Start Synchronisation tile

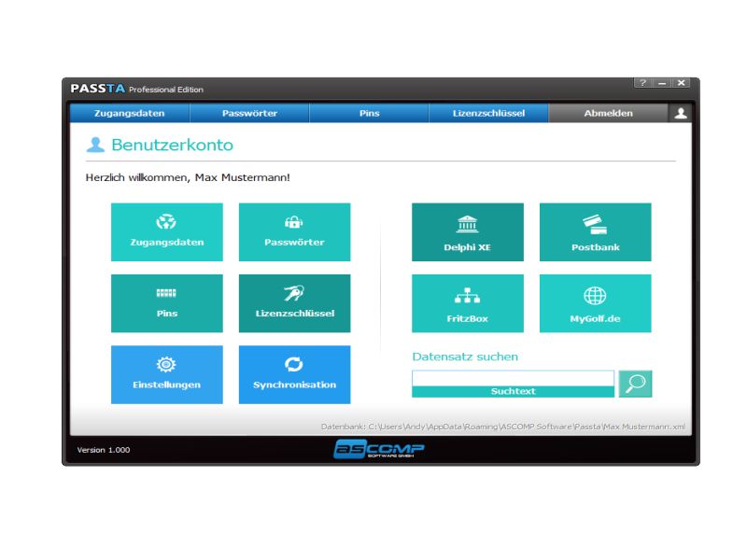294,375
